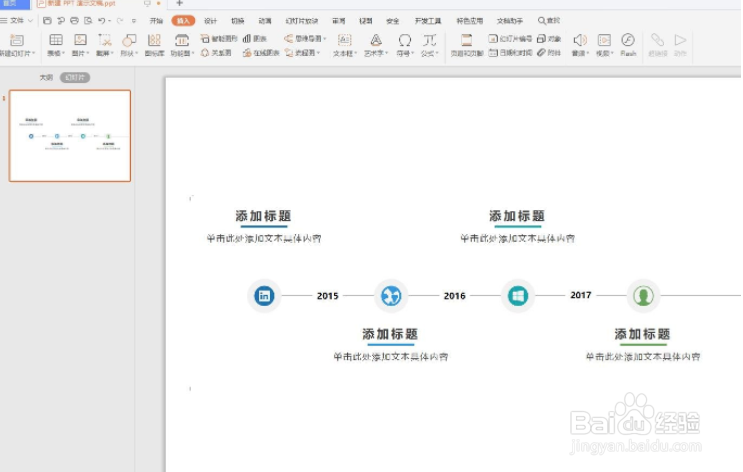Click the Shapes (形状) icon
743x472 pixels.
pyautogui.click(x=129, y=40)
